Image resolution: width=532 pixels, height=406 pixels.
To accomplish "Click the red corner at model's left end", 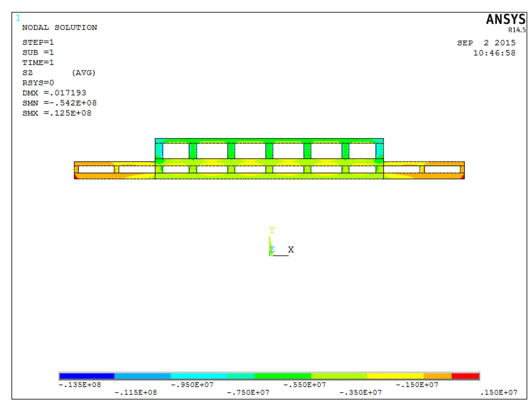I will pos(76,177).
